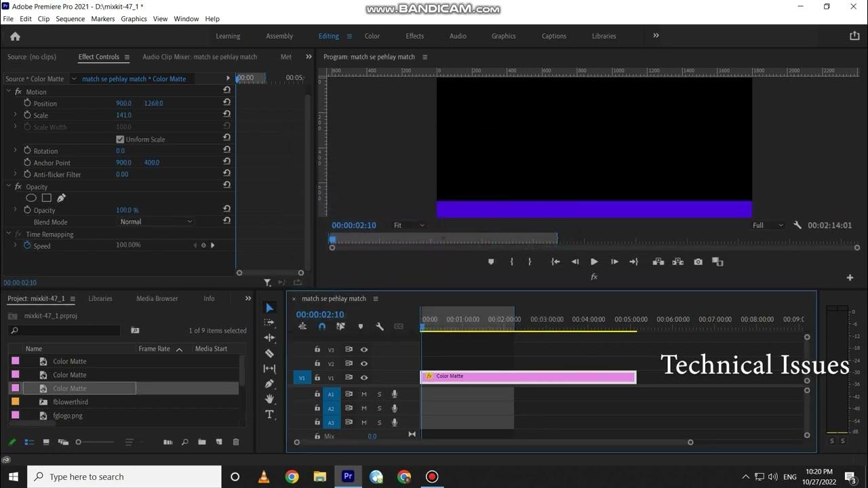868x488 pixels.
Task: Select the Hand tool
Action: pyautogui.click(x=269, y=399)
